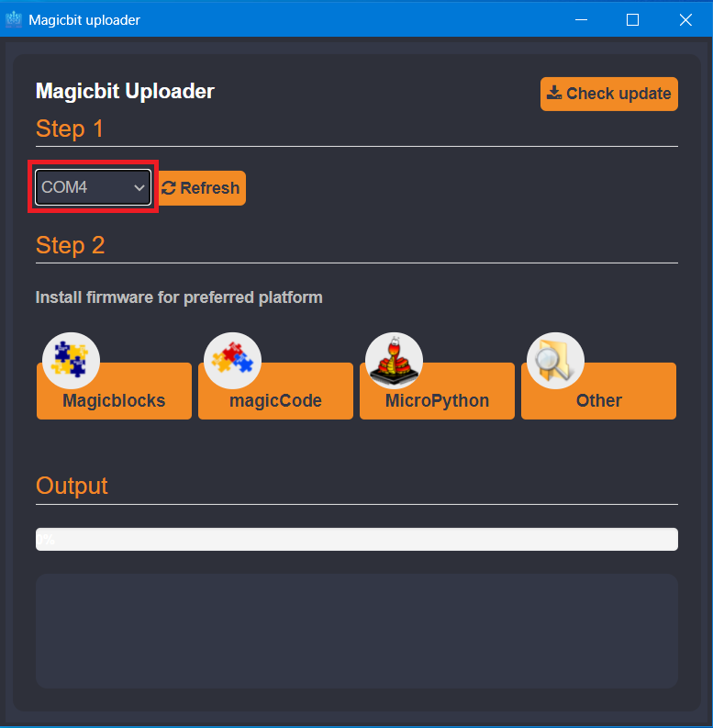Minimize the Magicbit uploader window
Image resolution: width=713 pixels, height=728 pixels.
(581, 20)
